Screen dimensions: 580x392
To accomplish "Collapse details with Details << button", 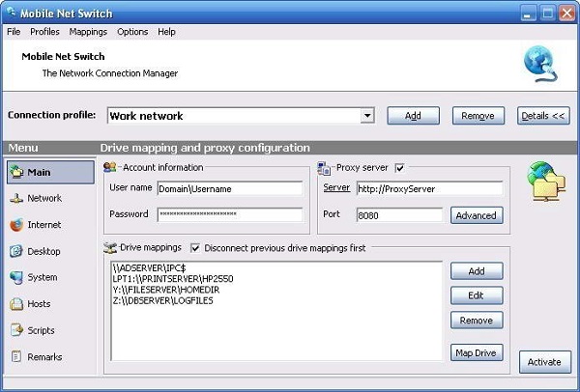I will tap(543, 116).
